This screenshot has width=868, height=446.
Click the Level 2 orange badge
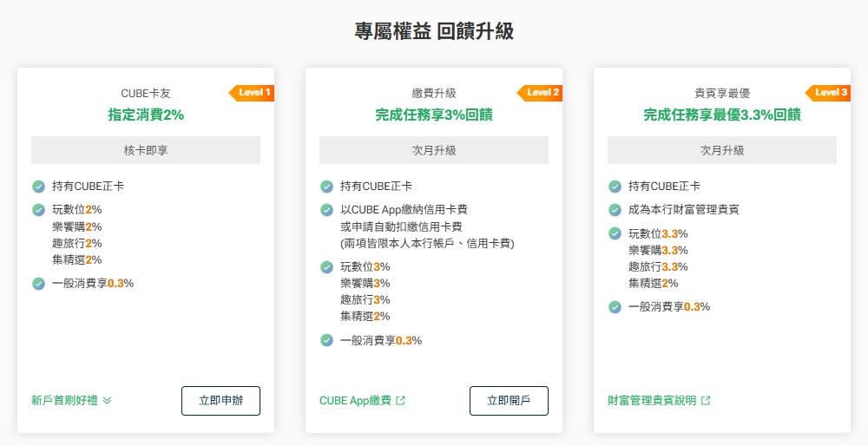click(541, 93)
